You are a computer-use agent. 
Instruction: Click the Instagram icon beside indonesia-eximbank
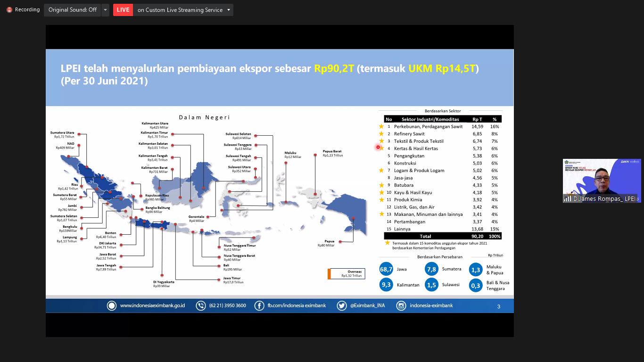coord(401,305)
